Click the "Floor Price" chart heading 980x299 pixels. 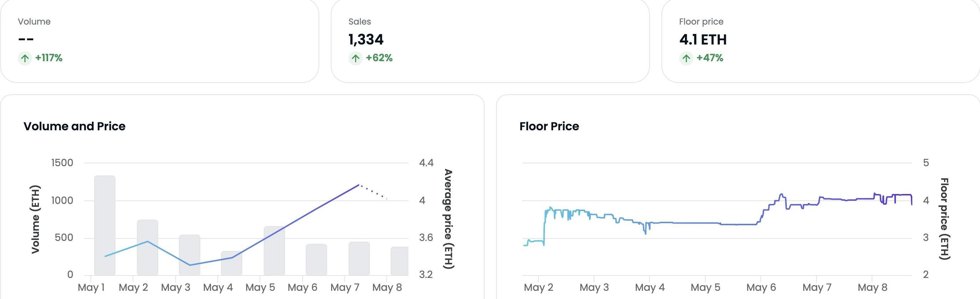[x=549, y=126]
